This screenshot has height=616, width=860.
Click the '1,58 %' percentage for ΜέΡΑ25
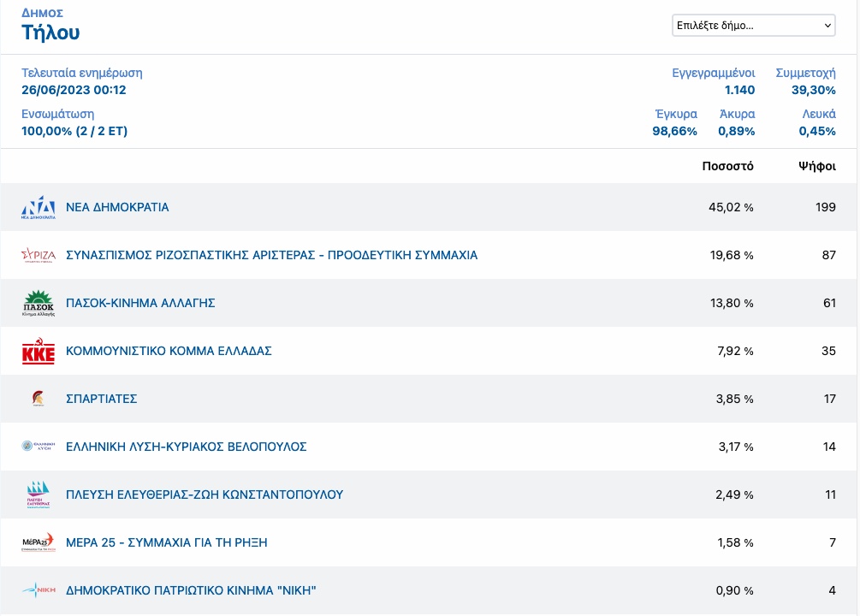click(736, 542)
